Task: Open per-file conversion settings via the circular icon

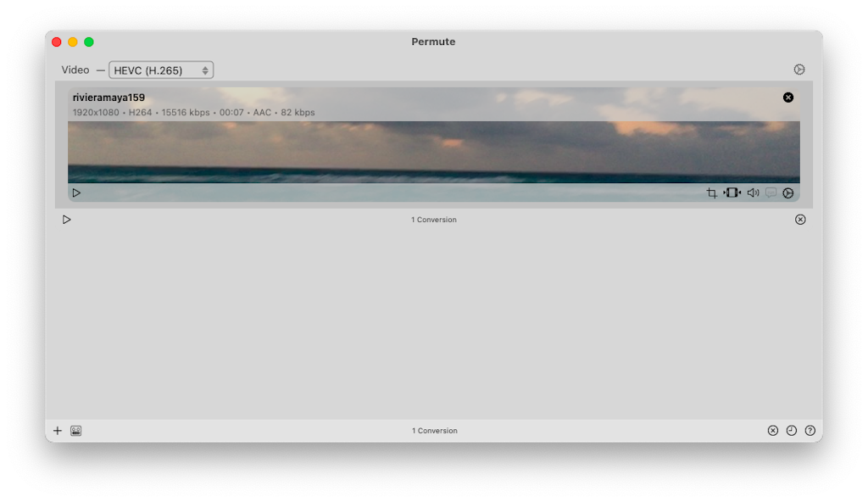Action: coord(789,192)
